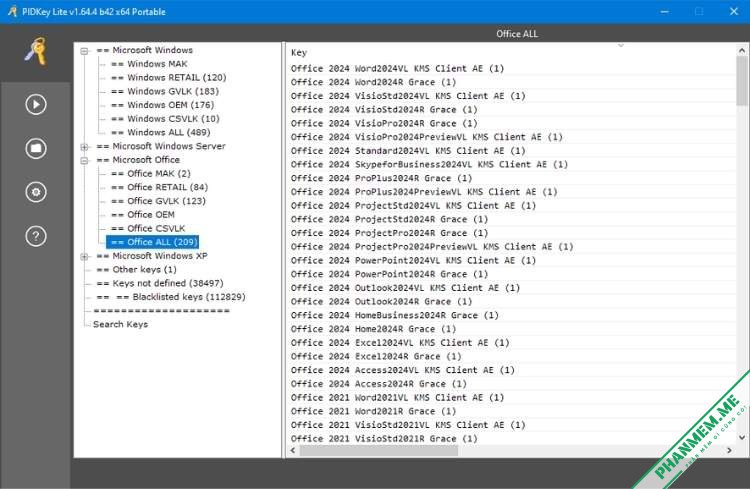The height and width of the screenshot is (489, 750).
Task: Select Word2021VL KMS Client AE row
Action: 511,398
